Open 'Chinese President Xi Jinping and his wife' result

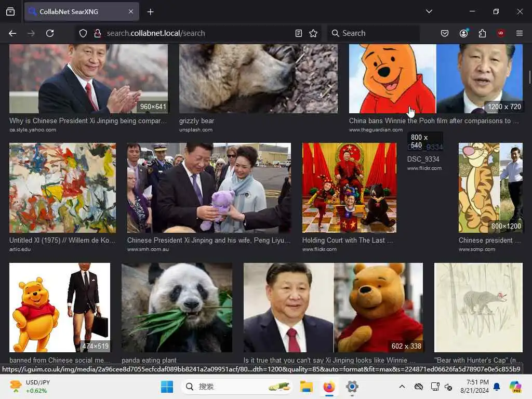(x=209, y=240)
